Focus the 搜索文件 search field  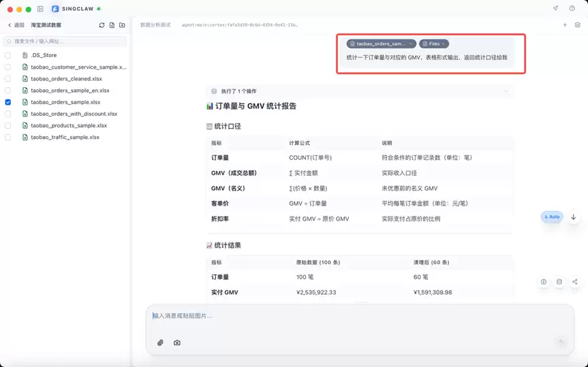point(65,42)
